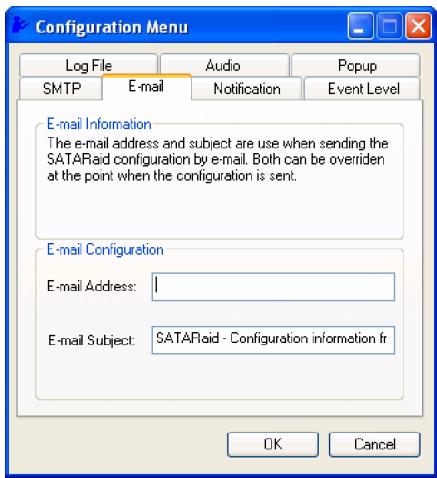Confirm settings with the OK button
437x478 pixels.
273,444
